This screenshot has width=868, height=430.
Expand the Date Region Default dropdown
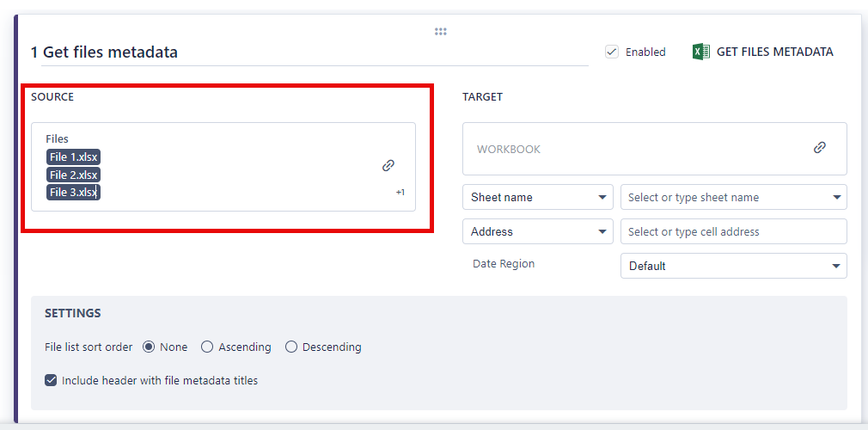pos(733,266)
